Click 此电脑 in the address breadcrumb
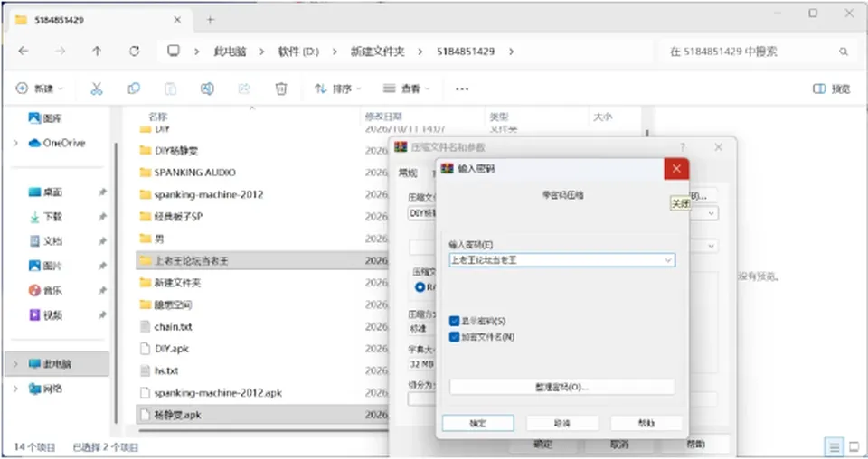The height and width of the screenshot is (459, 868). point(230,52)
